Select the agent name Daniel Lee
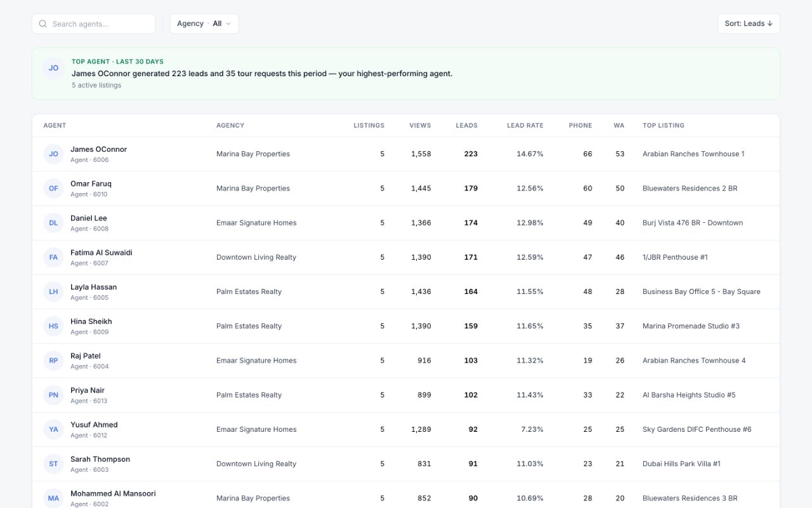The width and height of the screenshot is (812, 508). 89,218
